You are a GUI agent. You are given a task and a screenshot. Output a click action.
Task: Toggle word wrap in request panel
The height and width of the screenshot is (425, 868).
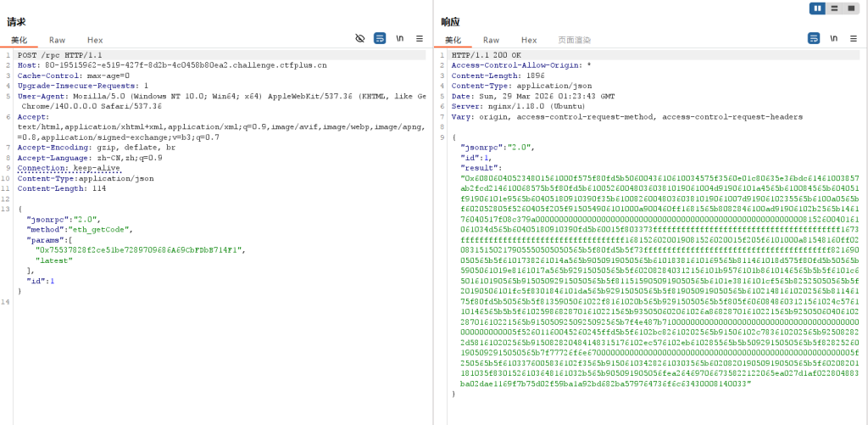coord(380,39)
